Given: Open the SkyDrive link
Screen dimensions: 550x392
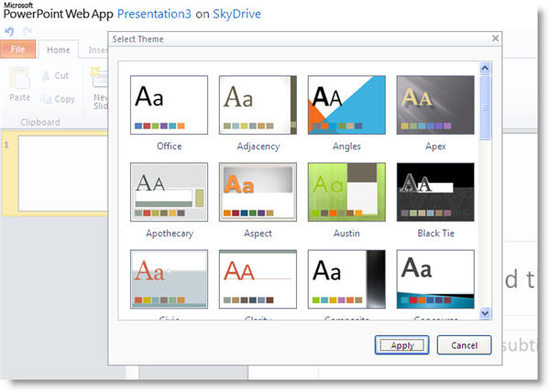Looking at the screenshot, I should [x=238, y=16].
